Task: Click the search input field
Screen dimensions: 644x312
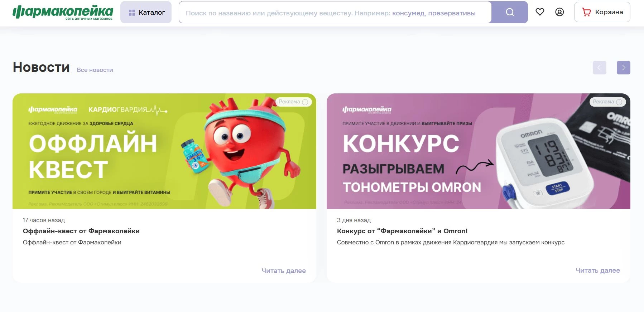Action: pyautogui.click(x=335, y=13)
